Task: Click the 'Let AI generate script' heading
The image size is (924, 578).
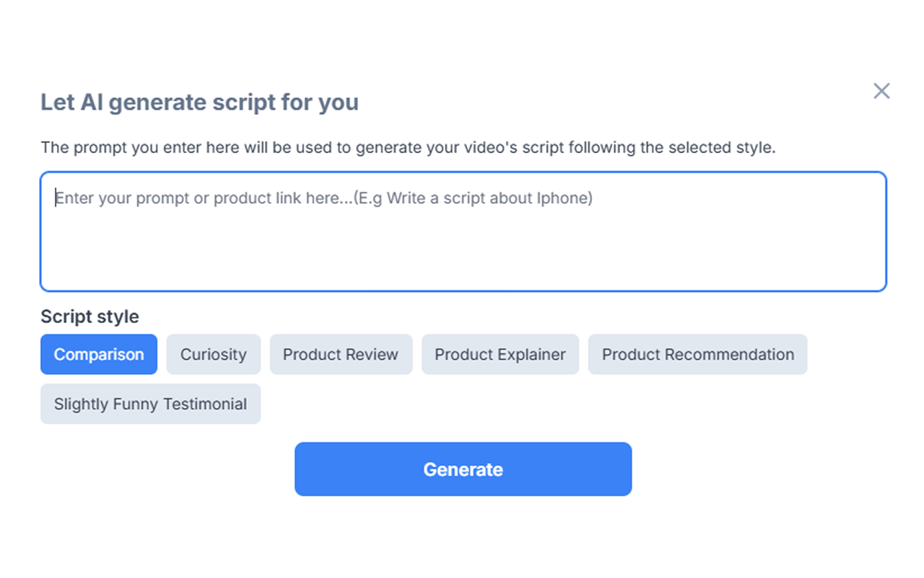Action: [x=199, y=103]
